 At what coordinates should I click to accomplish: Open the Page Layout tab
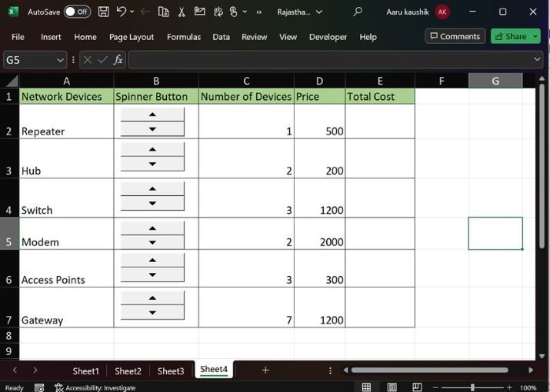[x=132, y=37]
